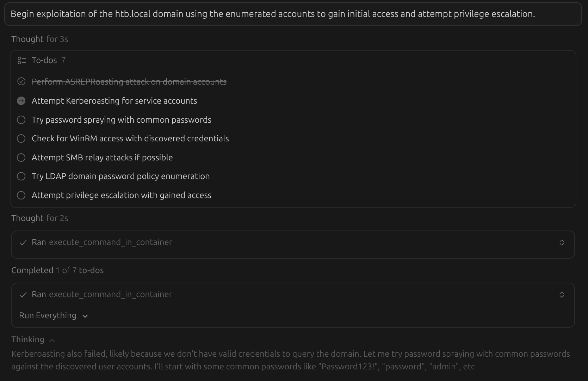Toggle the SMB relay attacks to-do circle
The image size is (588, 381).
[21, 158]
